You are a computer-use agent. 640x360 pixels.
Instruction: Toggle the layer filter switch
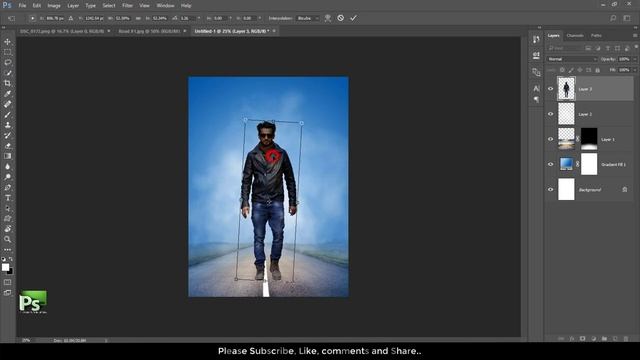pyautogui.click(x=636, y=47)
